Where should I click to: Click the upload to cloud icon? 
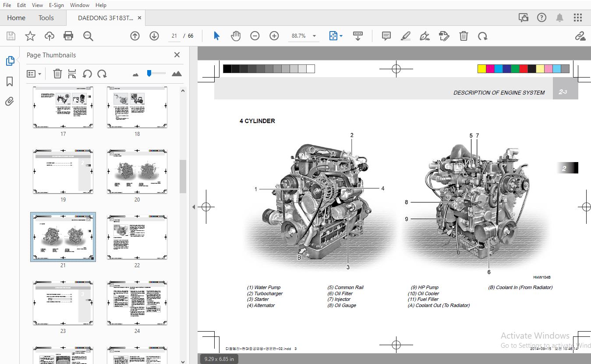[50, 36]
